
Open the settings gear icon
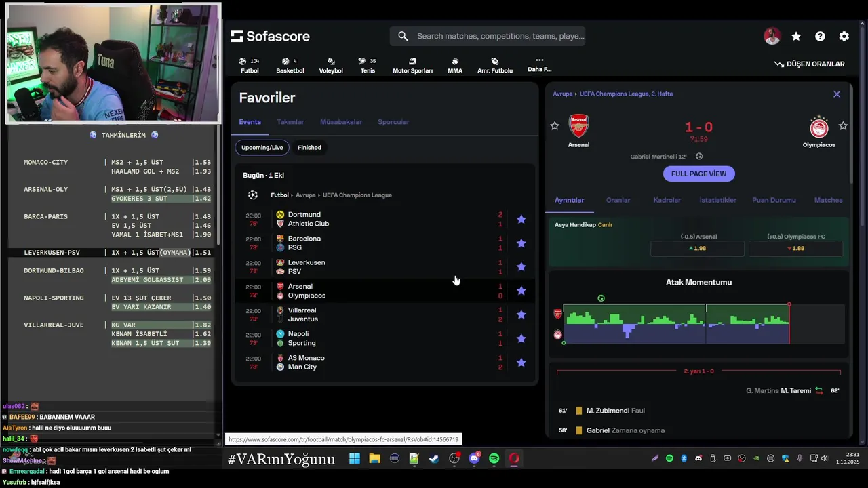pyautogui.click(x=844, y=37)
